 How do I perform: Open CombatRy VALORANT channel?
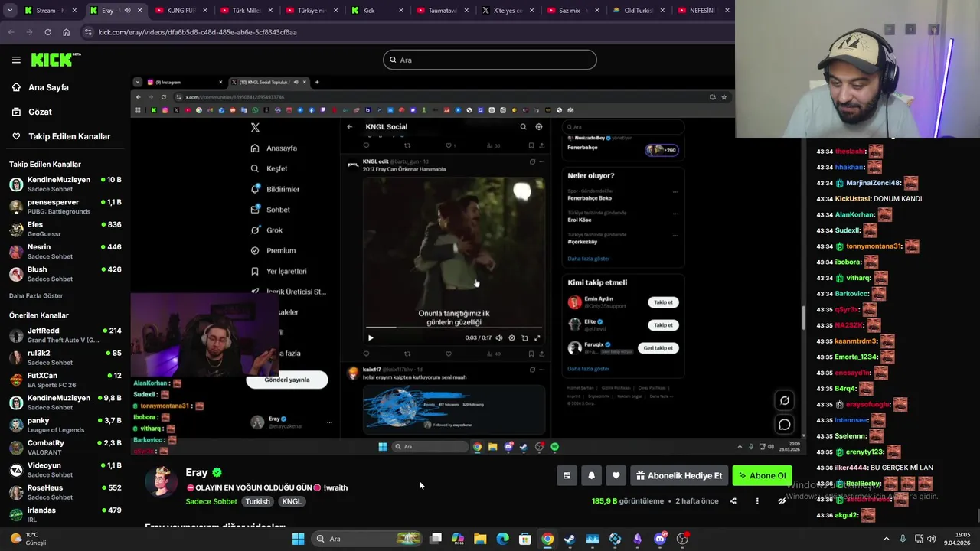[x=65, y=447]
